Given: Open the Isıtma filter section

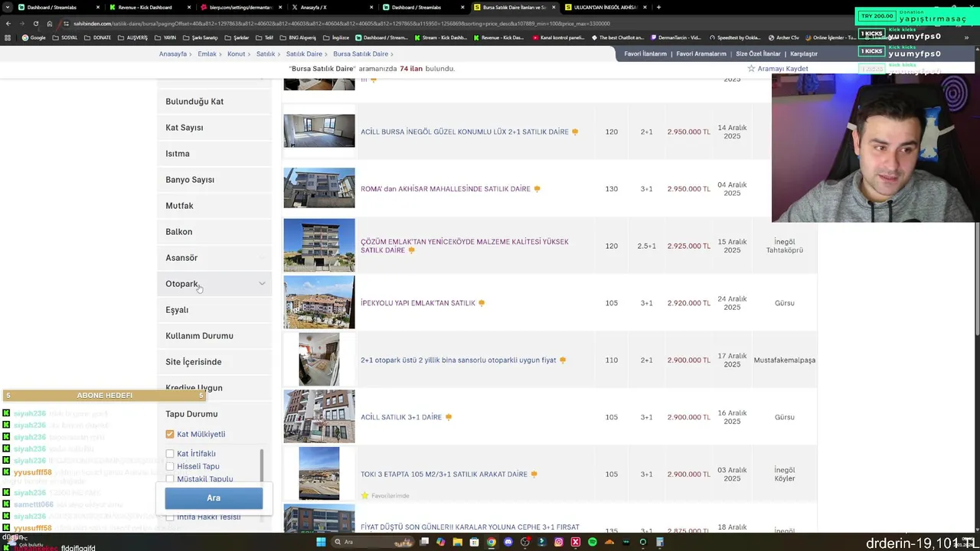Looking at the screenshot, I should 214,154.
